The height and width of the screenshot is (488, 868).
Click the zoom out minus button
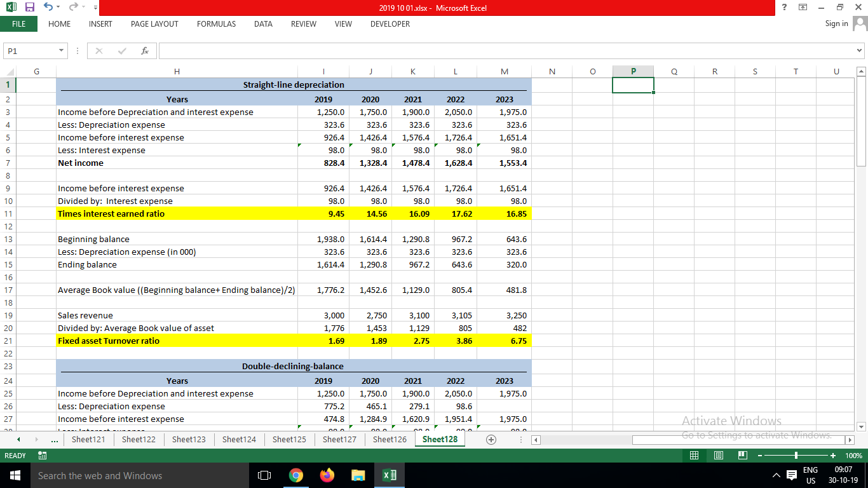(759, 456)
